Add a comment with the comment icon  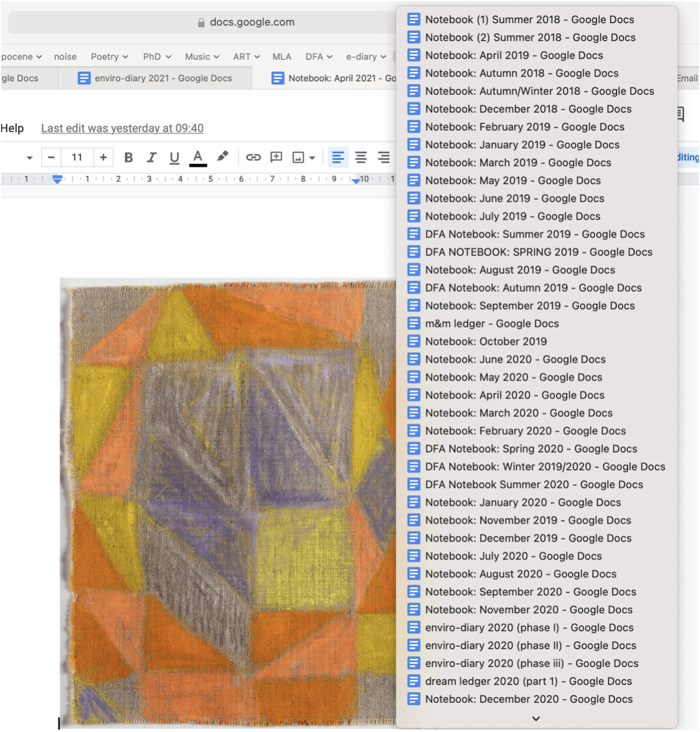(276, 158)
